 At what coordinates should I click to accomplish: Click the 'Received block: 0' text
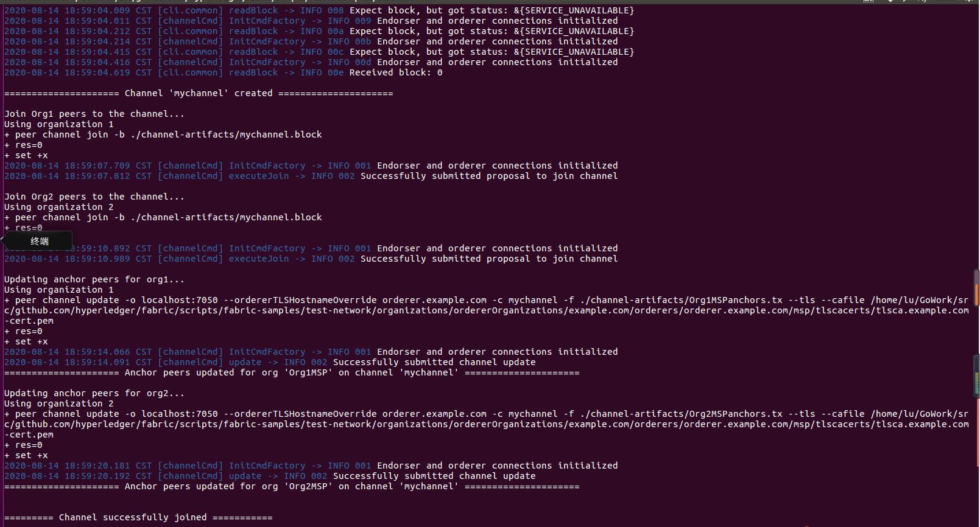(396, 72)
